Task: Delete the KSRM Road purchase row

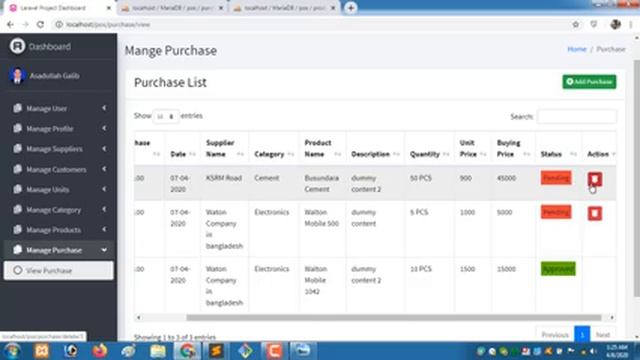Action: point(595,179)
